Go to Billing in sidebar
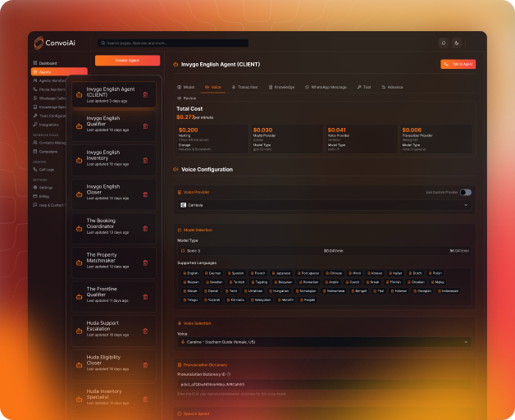 [41, 197]
